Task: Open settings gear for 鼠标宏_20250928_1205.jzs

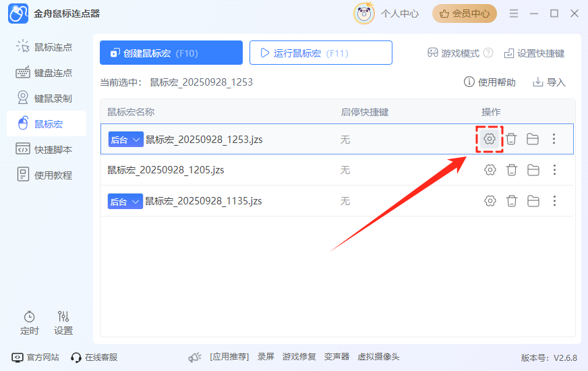Action: point(490,170)
